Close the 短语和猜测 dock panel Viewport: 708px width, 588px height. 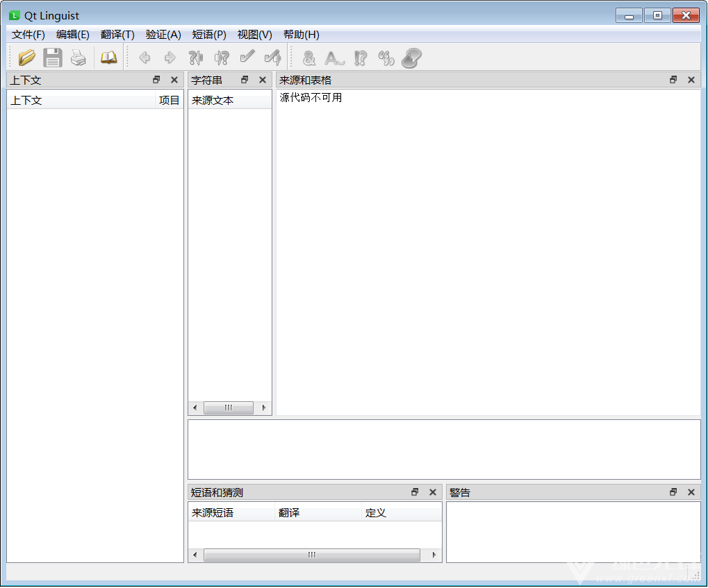433,492
